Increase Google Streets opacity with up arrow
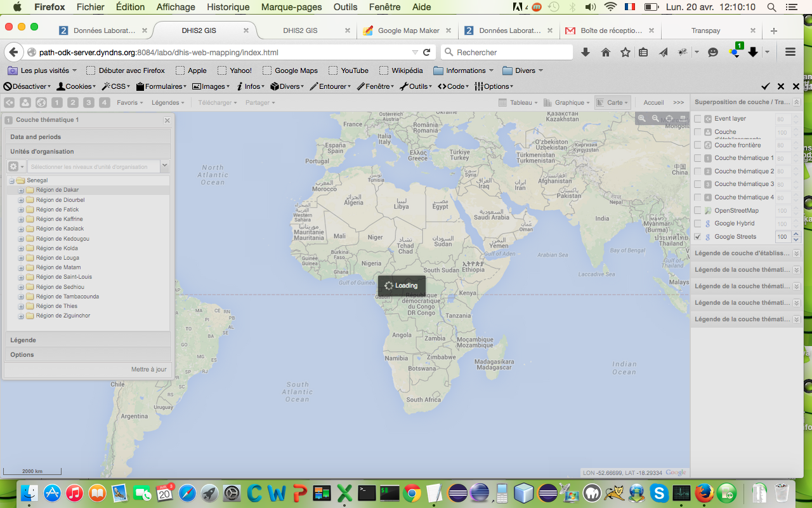The width and height of the screenshot is (812, 508). 796,234
